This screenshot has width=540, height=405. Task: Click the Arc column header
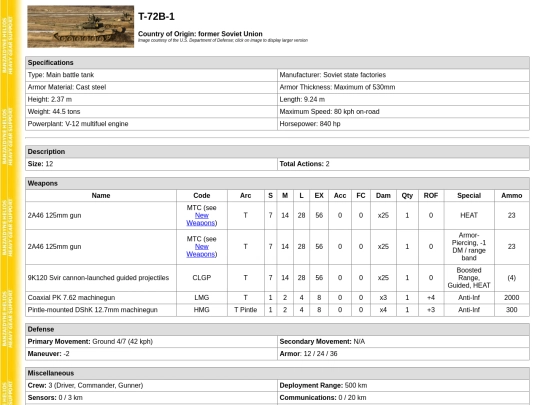(x=246, y=196)
